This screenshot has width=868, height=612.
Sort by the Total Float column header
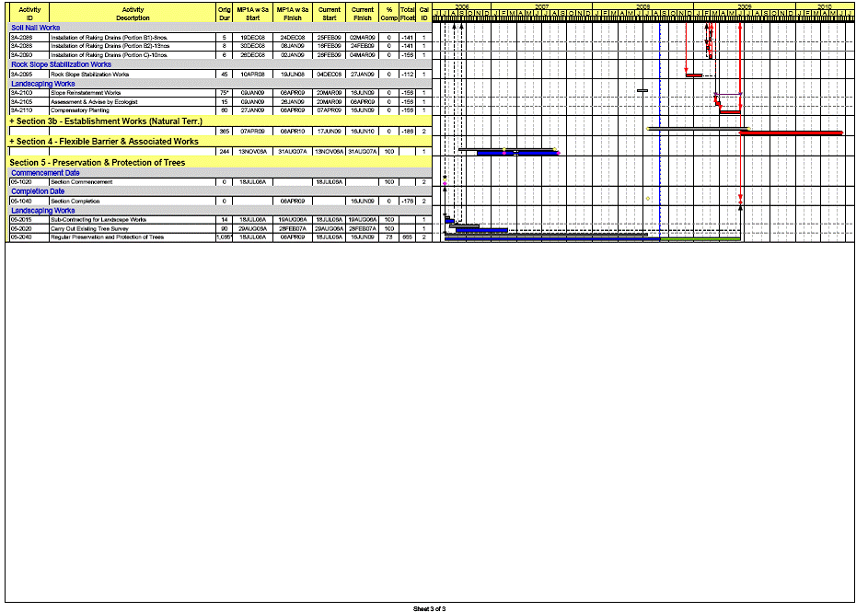407,13
